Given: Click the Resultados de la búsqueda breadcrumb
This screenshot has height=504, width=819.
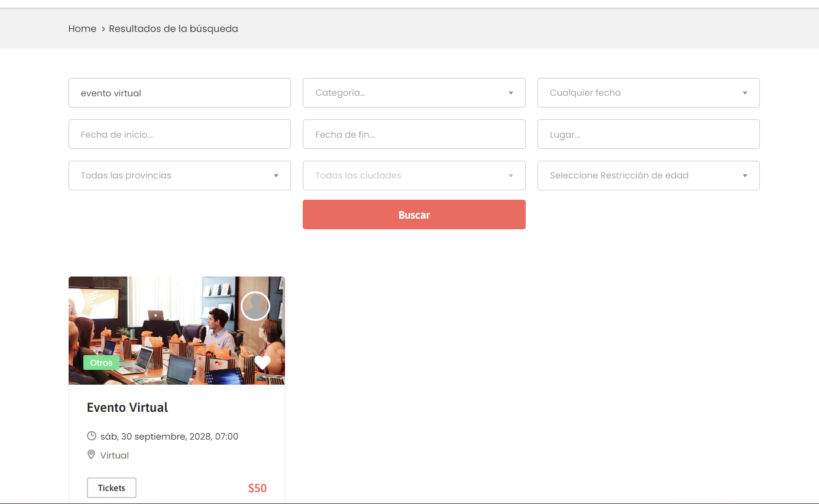Looking at the screenshot, I should point(173,28).
